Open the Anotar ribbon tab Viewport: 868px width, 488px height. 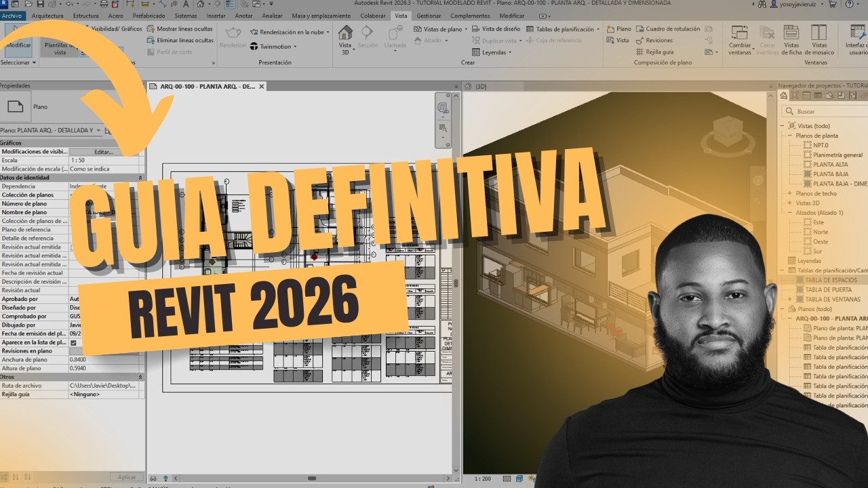(x=244, y=16)
